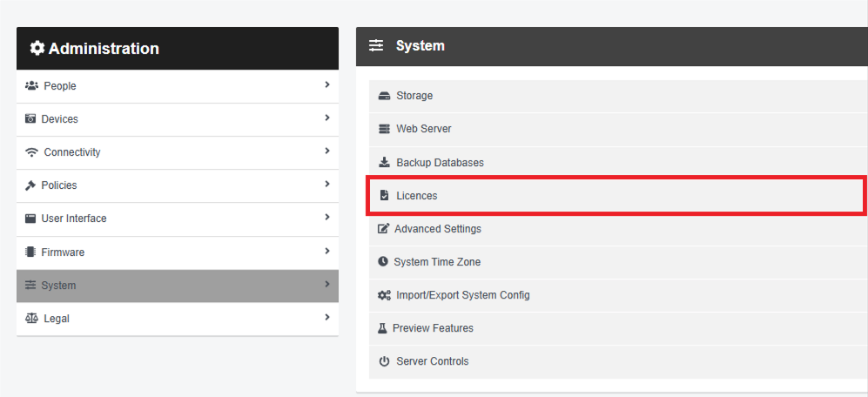Image resolution: width=868 pixels, height=397 pixels.
Task: Open the Policies menu item
Action: [178, 185]
